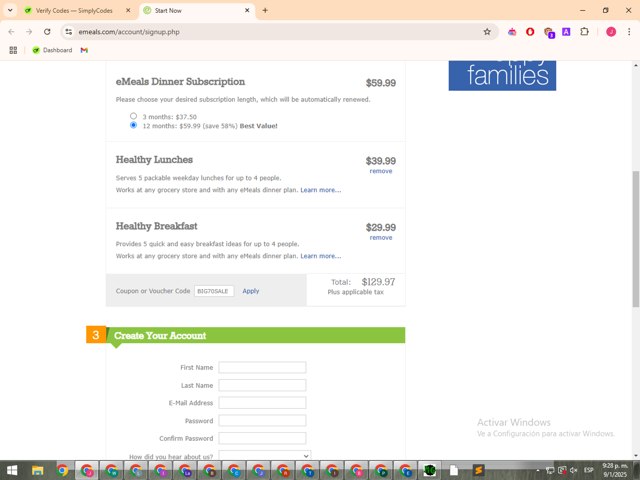The height and width of the screenshot is (480, 640).
Task: Open the Extensions puzzle icon
Action: click(x=584, y=32)
